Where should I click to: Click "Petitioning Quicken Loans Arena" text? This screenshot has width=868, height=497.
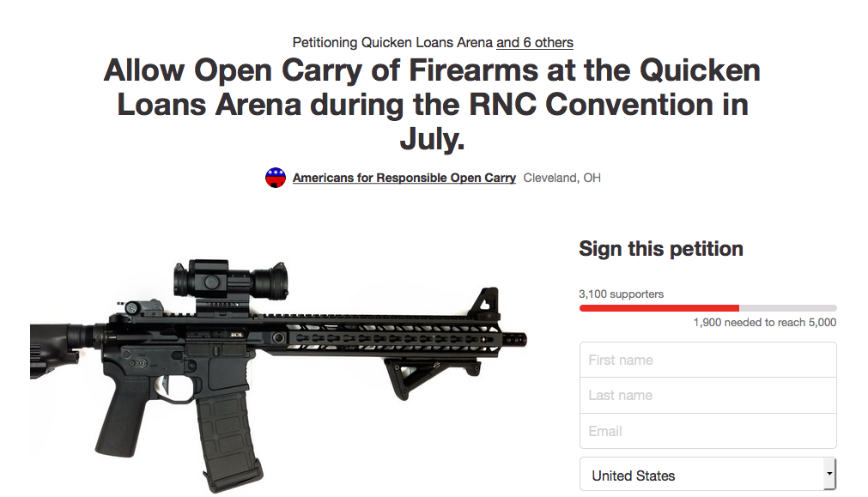tap(392, 42)
